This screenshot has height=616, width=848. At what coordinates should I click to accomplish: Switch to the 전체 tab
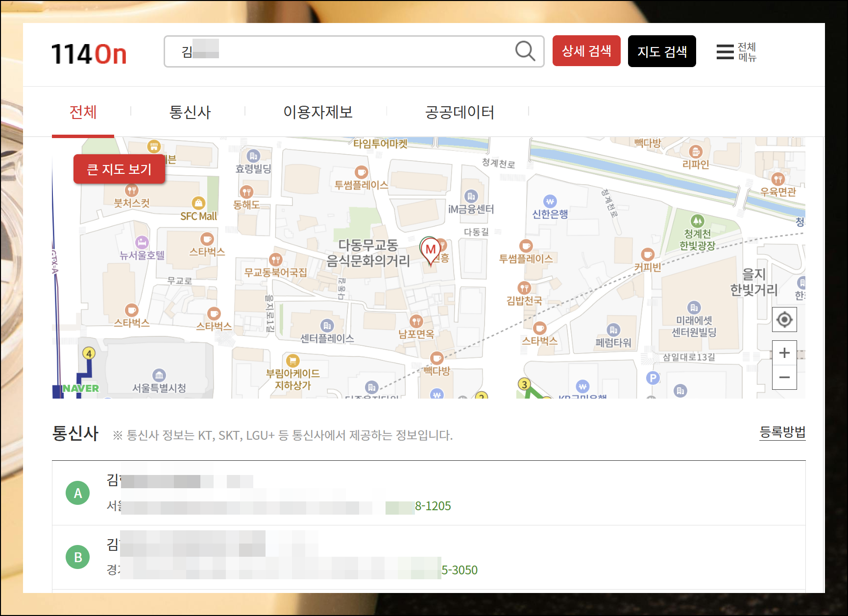click(x=83, y=112)
